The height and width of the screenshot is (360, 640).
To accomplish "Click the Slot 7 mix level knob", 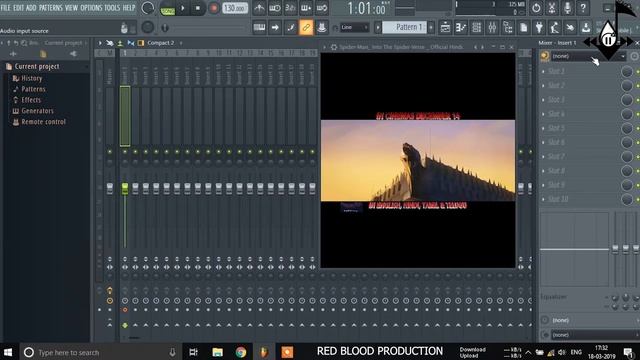I will tap(627, 157).
